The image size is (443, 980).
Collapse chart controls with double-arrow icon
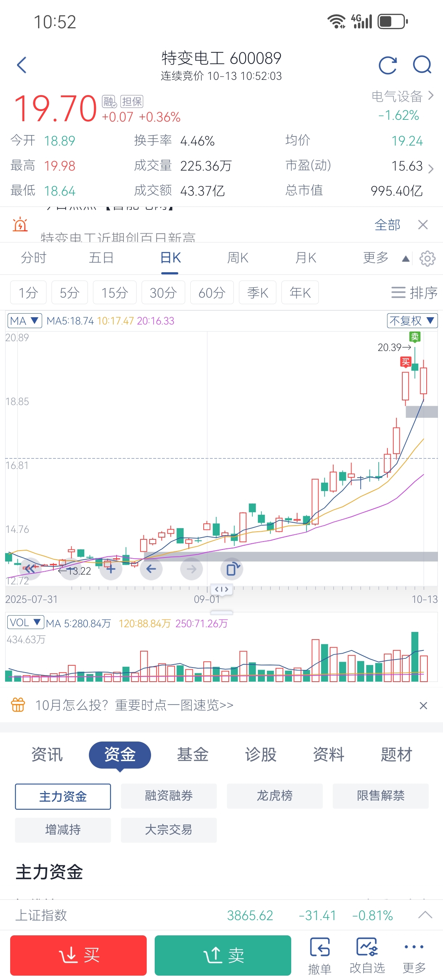click(x=30, y=568)
